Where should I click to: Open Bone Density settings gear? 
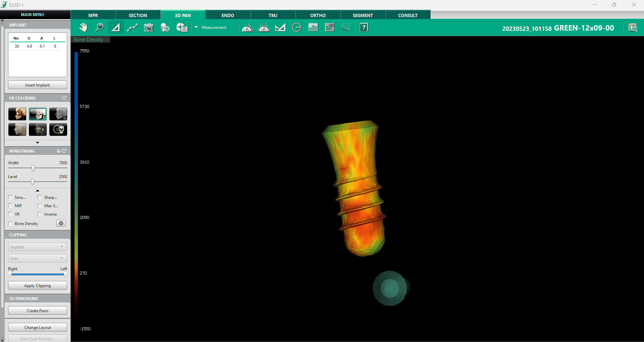point(61,223)
